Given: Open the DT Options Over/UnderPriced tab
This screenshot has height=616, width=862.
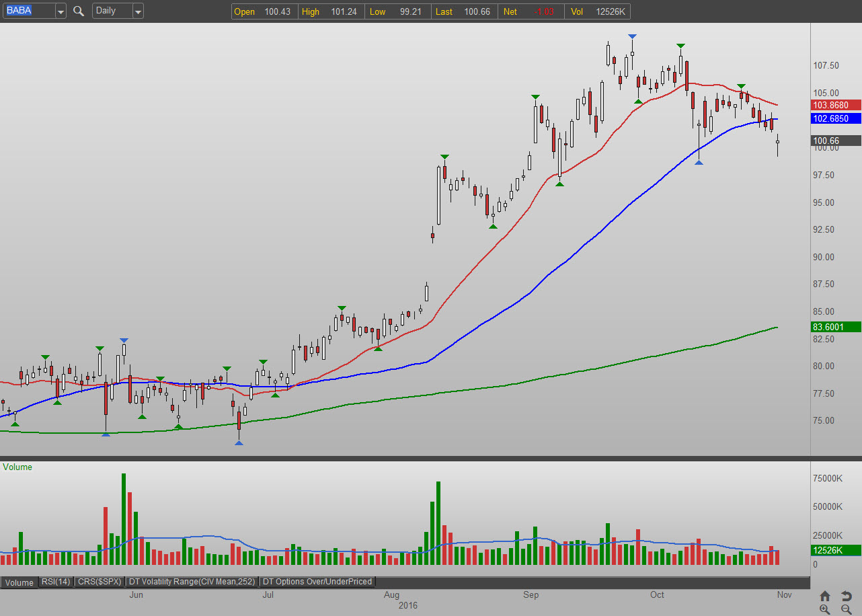Looking at the screenshot, I should 317,582.
